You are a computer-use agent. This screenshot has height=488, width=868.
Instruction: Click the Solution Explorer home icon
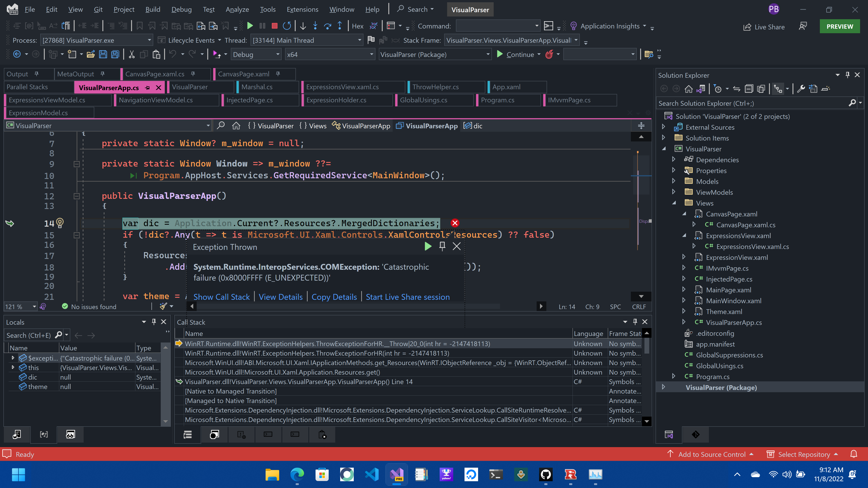(x=688, y=89)
